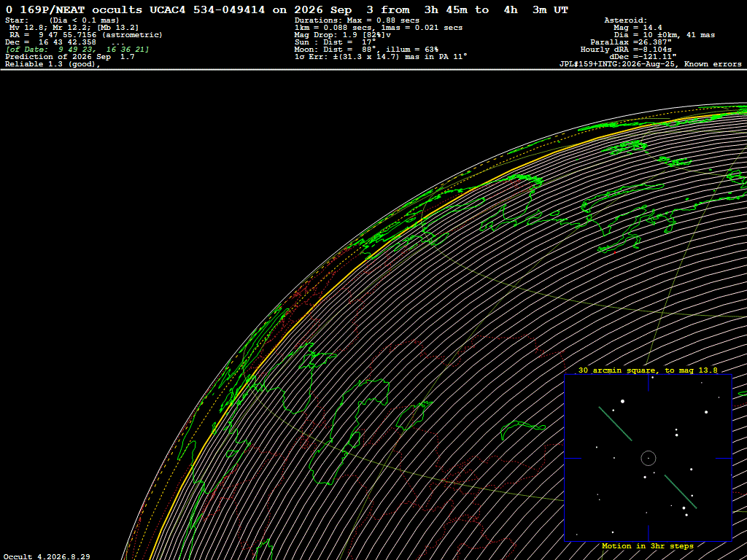The height and width of the screenshot is (560, 747).
Task: Click the 'Durations: Max = 0.88 secs' line
Action: (x=357, y=20)
